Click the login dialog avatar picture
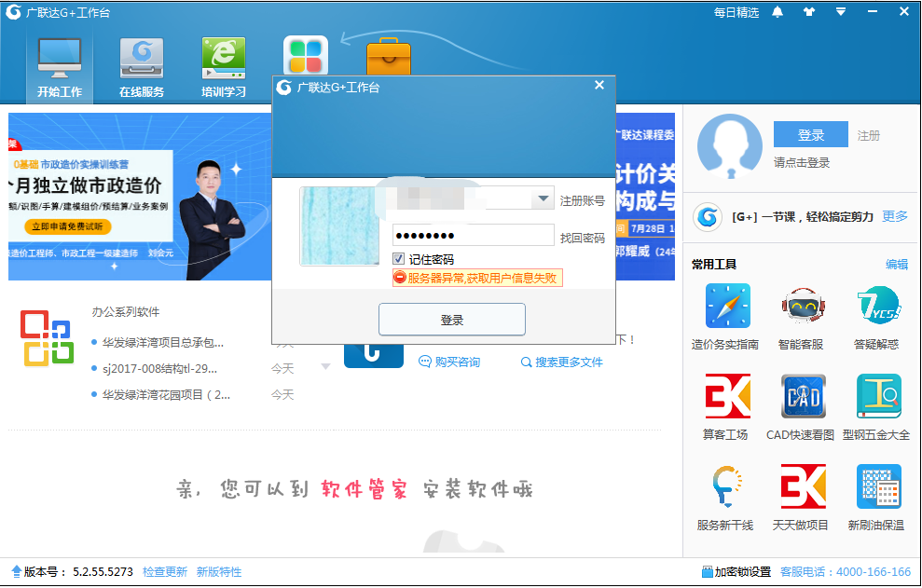922x588 pixels. click(339, 226)
